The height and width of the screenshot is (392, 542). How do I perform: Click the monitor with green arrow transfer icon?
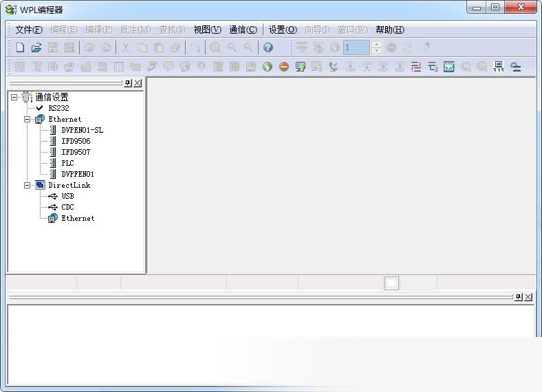301,67
